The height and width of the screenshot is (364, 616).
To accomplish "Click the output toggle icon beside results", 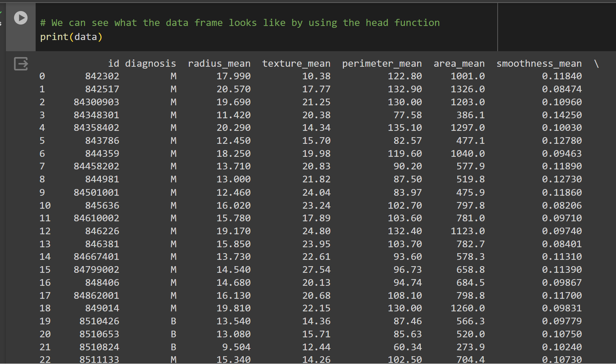I will click(x=21, y=63).
